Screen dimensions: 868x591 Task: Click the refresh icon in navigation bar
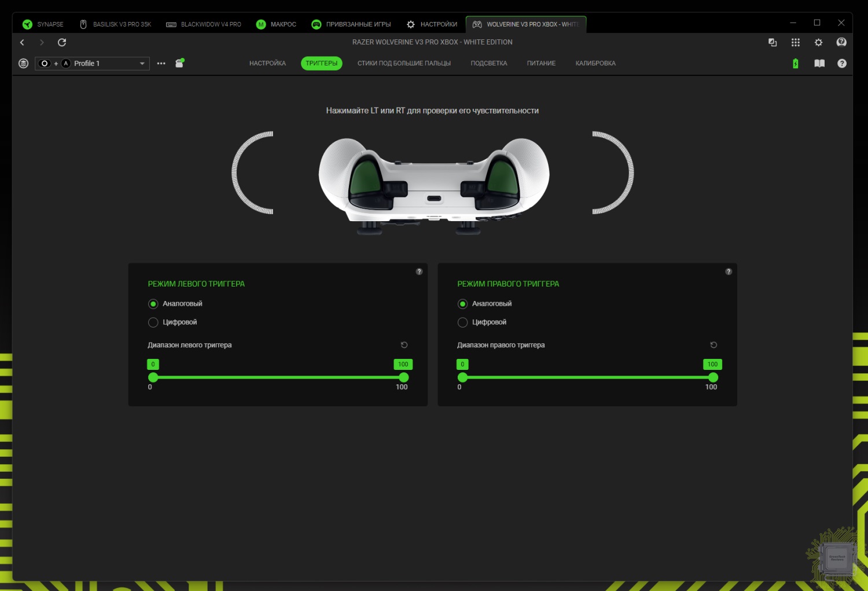coord(62,42)
